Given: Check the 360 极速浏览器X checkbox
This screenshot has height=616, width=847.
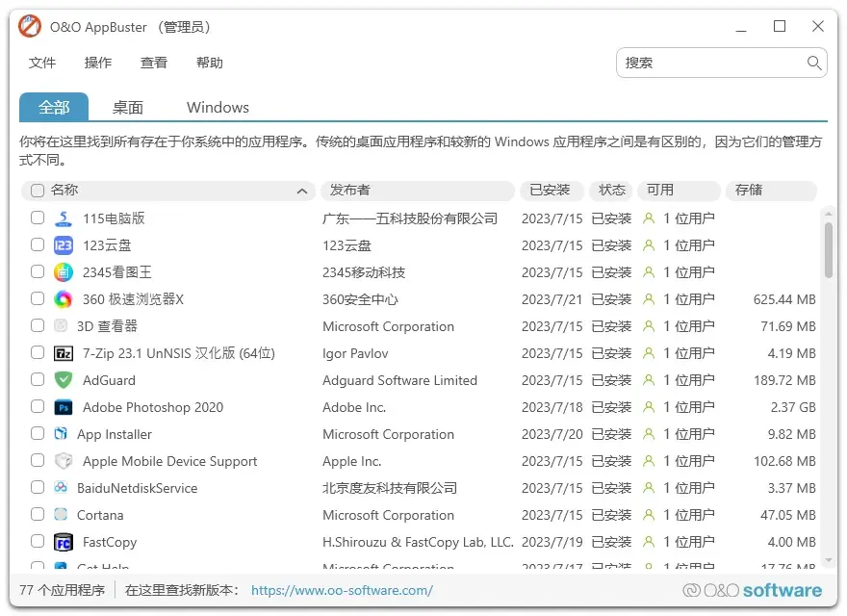Looking at the screenshot, I should 38,298.
